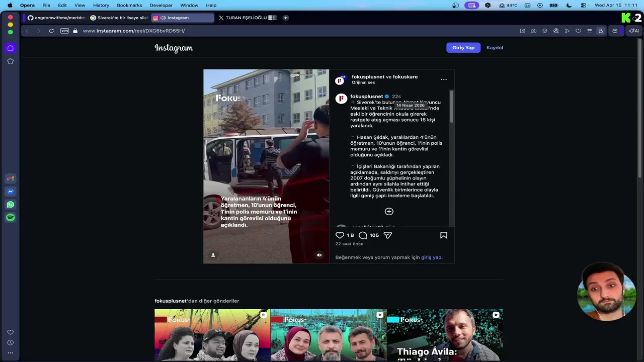Screen dimensions: 644x362
Task: Open the Opera AI button
Action: pyautogui.click(x=634, y=31)
